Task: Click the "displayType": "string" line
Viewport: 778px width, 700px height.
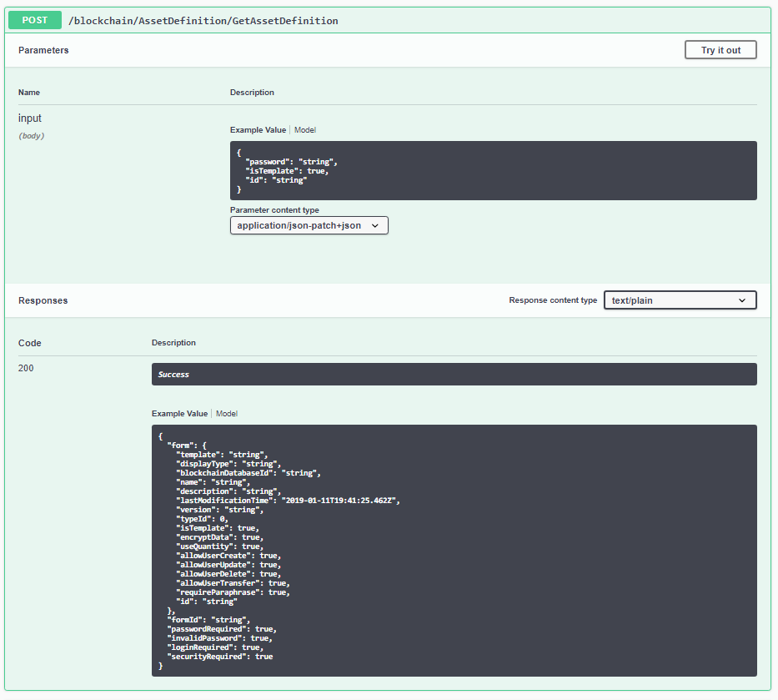Action: tap(228, 464)
